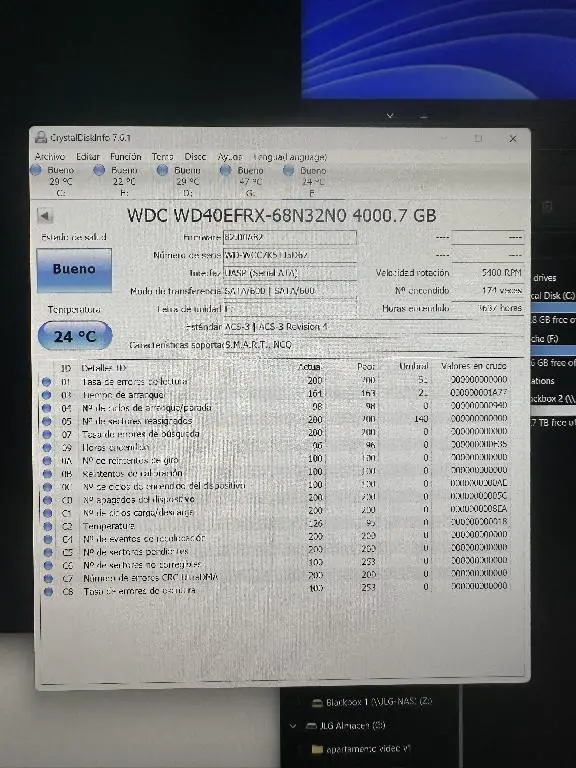The image size is (576, 768).
Task: Maximize the CrystalDiskInfo window
Action: (478, 139)
